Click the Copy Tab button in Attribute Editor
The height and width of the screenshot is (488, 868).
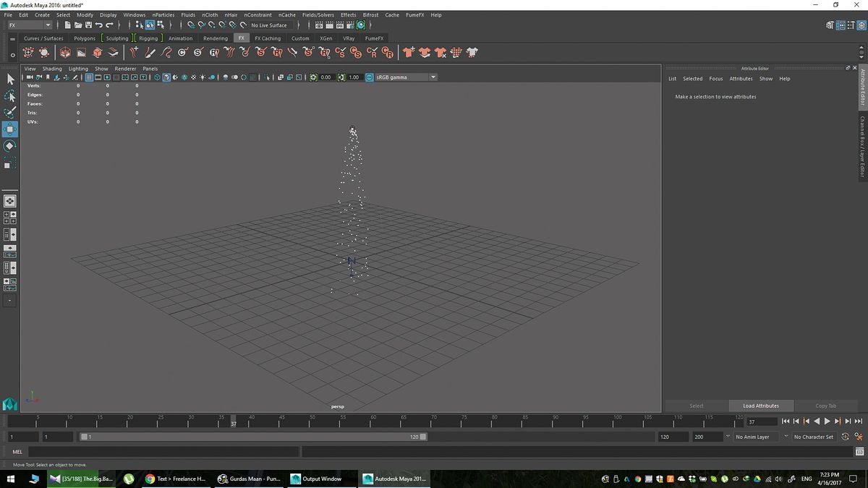tap(827, 406)
